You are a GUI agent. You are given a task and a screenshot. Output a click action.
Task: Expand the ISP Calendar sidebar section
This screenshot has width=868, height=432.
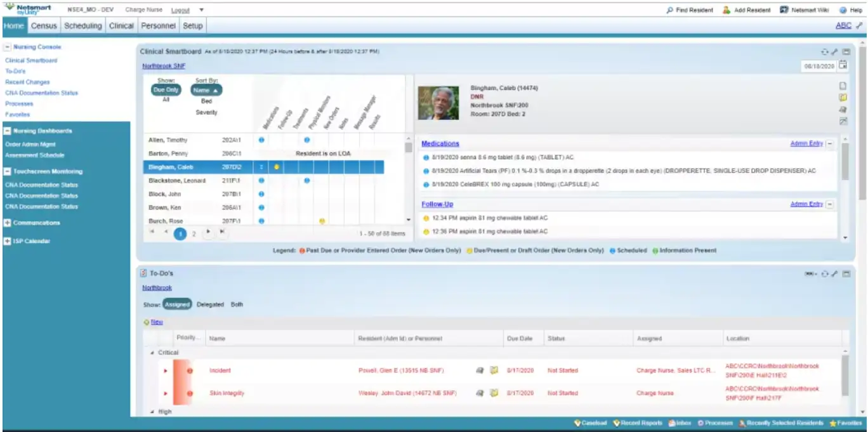[x=8, y=240]
